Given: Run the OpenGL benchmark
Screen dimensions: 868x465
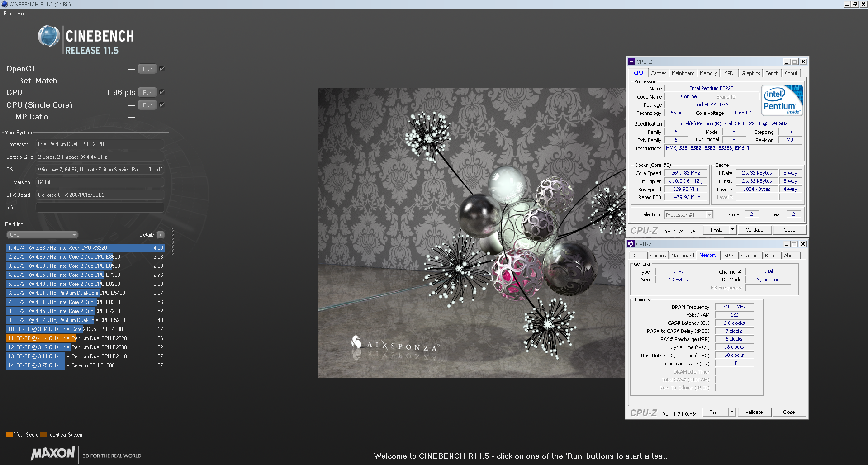Looking at the screenshot, I should click(x=147, y=69).
